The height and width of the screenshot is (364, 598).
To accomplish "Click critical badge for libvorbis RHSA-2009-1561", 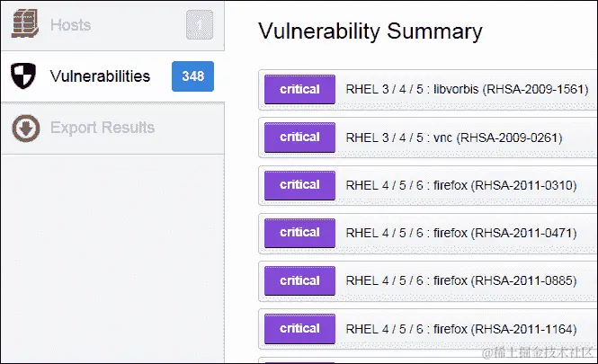I will [x=299, y=90].
